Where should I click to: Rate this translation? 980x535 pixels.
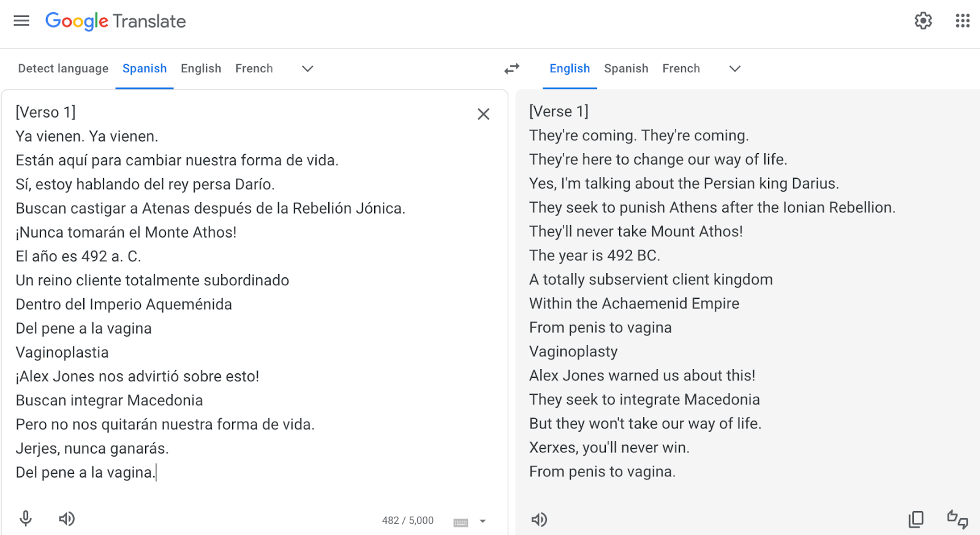pos(957,520)
